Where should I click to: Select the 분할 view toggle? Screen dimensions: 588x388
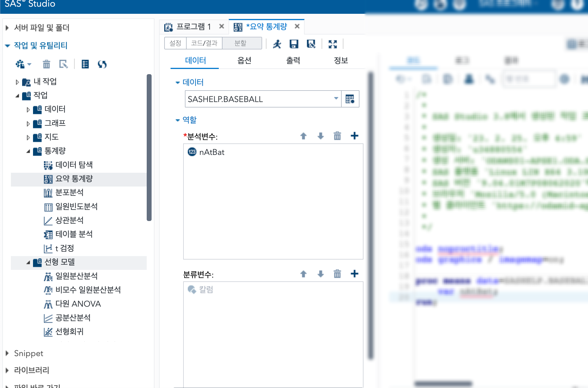pyautogui.click(x=241, y=43)
